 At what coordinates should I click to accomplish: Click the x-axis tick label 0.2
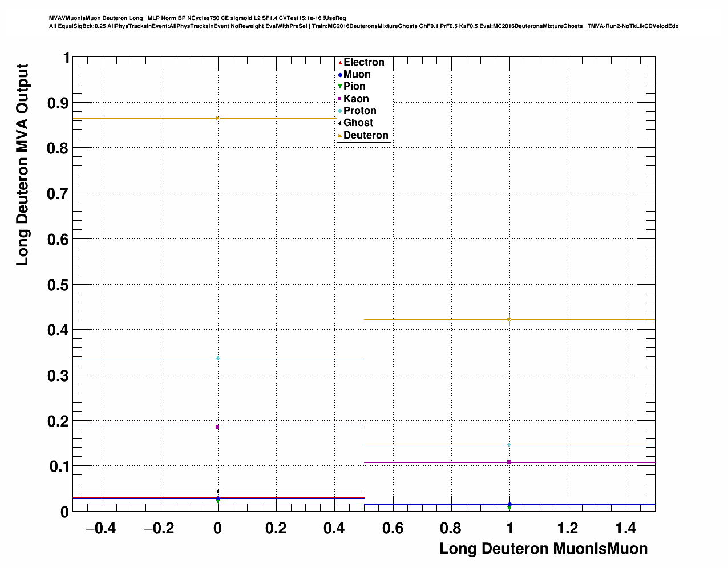[276, 529]
